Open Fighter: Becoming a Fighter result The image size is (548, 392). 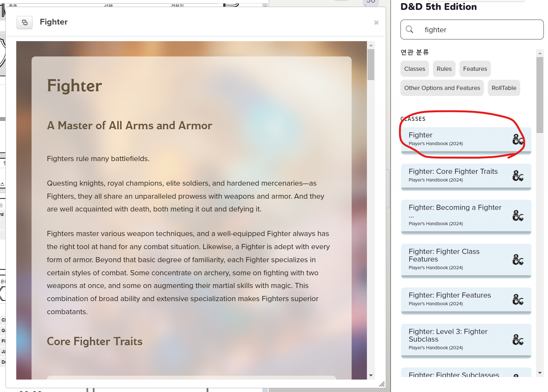click(x=466, y=217)
